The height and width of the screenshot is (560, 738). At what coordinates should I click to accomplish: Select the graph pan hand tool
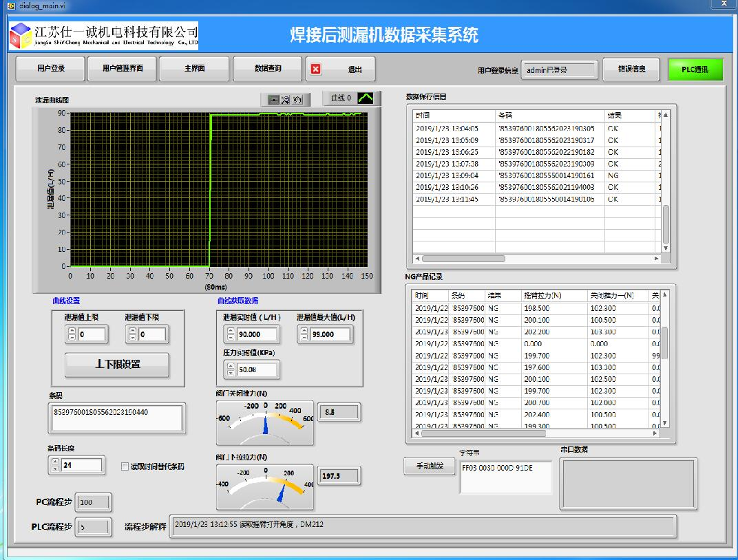pyautogui.click(x=297, y=100)
